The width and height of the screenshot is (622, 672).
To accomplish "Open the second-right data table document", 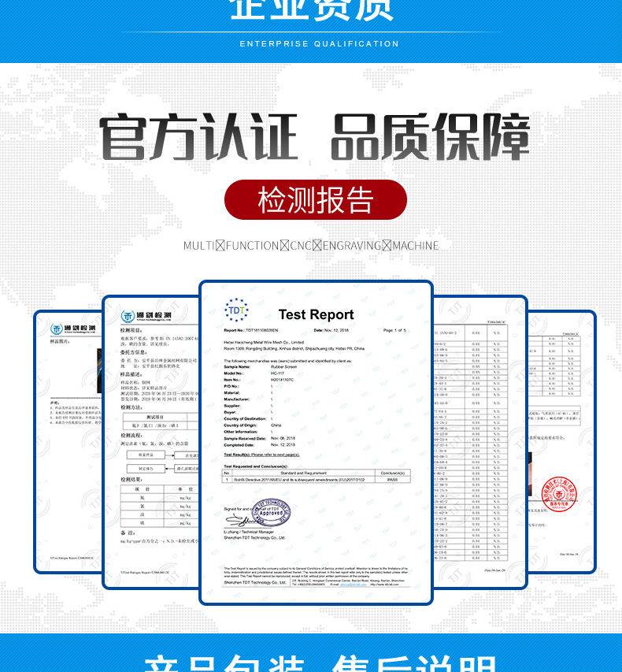I will click(x=480, y=441).
